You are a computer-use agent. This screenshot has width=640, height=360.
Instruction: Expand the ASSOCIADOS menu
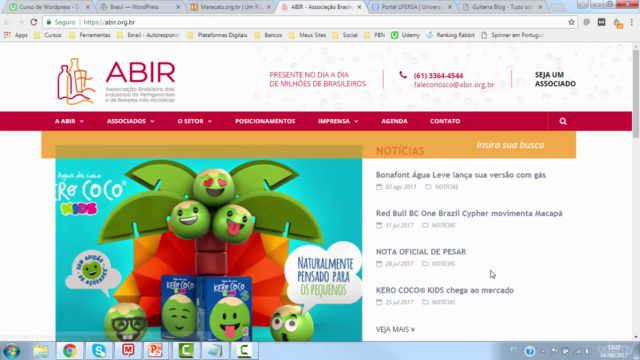point(131,121)
